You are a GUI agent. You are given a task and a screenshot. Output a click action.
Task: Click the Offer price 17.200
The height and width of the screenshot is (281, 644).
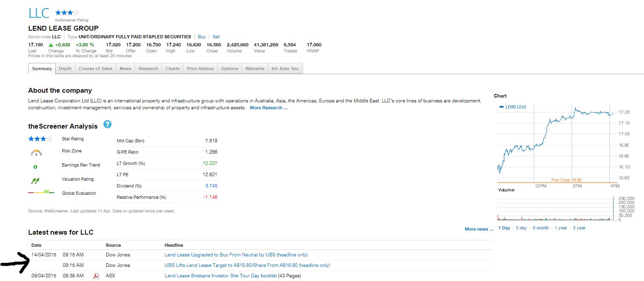click(x=133, y=45)
